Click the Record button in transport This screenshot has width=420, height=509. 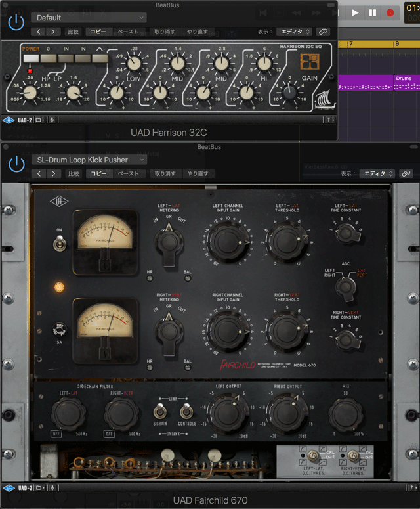point(390,12)
